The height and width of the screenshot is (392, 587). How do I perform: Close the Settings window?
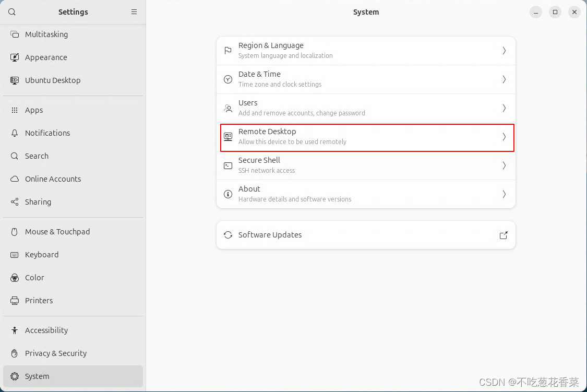[x=574, y=12]
